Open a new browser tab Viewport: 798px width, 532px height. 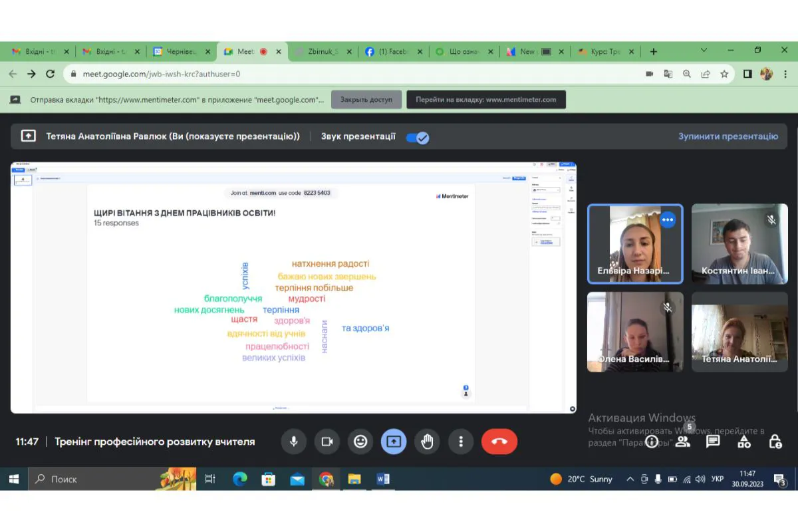point(654,51)
